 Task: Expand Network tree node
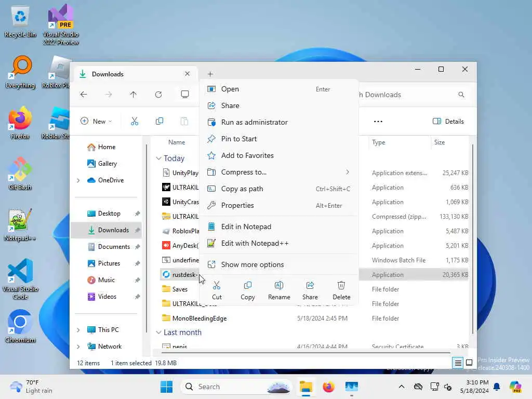(78, 347)
